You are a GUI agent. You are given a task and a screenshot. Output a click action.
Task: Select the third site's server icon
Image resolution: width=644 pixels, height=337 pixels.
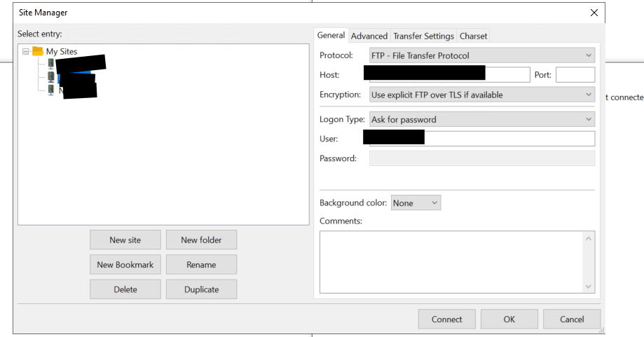(51, 90)
